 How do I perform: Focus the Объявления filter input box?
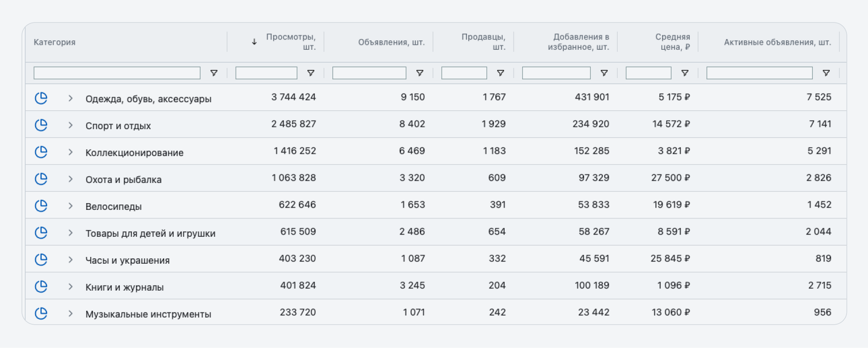pos(369,73)
